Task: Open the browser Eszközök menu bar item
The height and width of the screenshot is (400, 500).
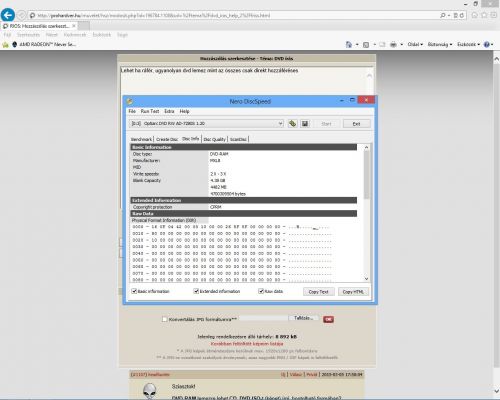Action: [102, 35]
